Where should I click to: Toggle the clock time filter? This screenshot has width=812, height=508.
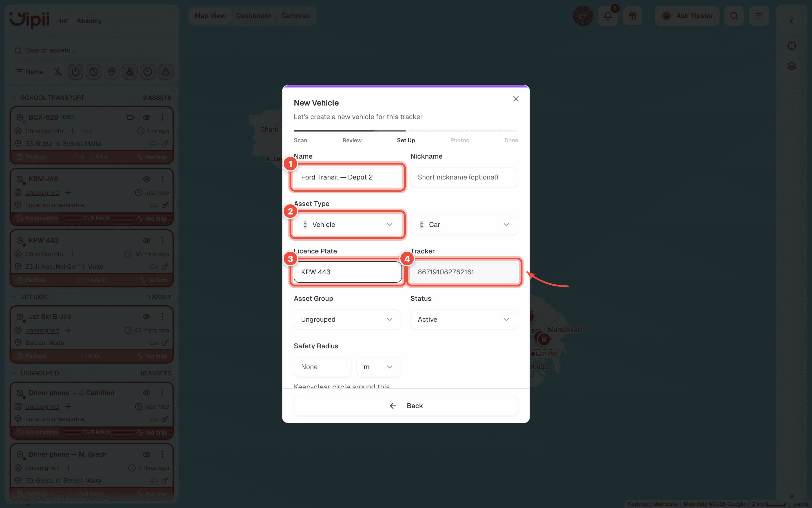click(94, 72)
